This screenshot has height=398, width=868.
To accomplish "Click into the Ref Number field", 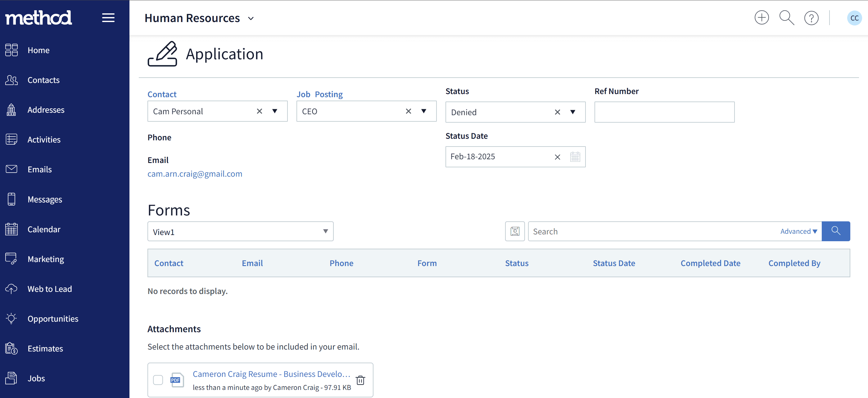I will click(664, 112).
